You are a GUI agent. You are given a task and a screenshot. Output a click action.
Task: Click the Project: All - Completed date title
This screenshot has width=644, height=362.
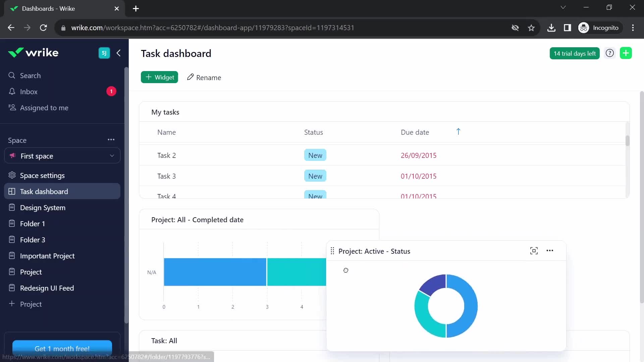197,220
